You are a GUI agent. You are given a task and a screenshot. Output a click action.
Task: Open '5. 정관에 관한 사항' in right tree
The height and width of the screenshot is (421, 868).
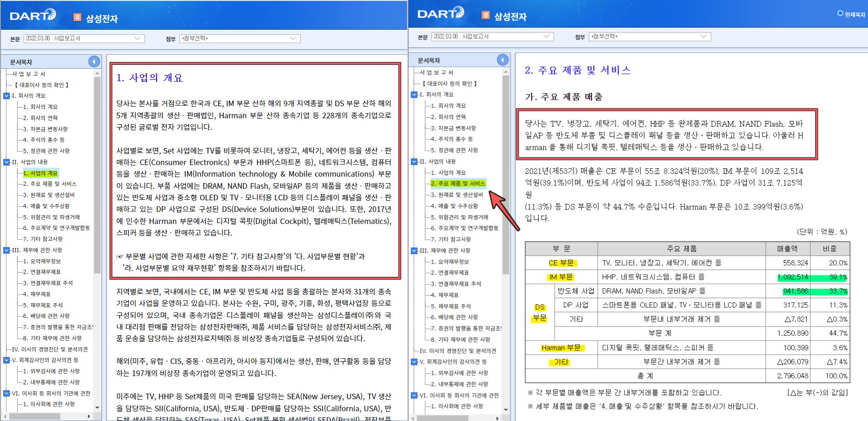point(454,150)
